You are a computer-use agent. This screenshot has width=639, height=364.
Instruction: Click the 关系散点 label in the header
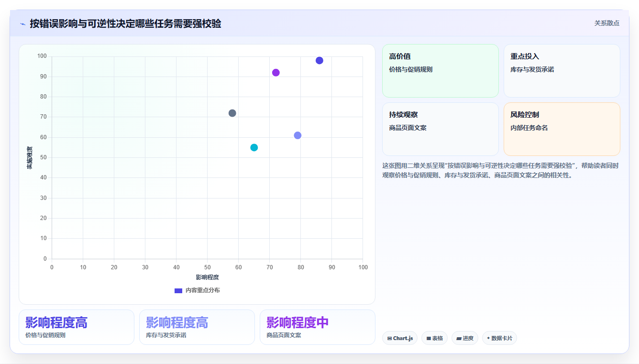click(606, 23)
